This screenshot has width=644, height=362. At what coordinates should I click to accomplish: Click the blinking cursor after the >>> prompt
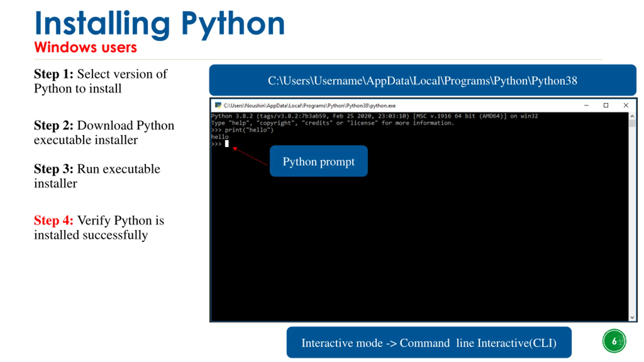[x=227, y=144]
